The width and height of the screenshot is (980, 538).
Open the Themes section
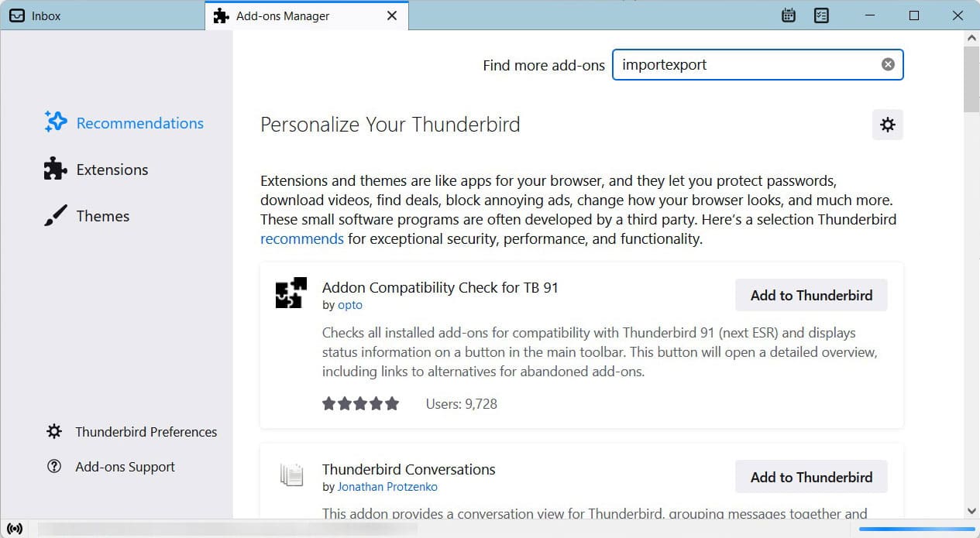tap(102, 216)
